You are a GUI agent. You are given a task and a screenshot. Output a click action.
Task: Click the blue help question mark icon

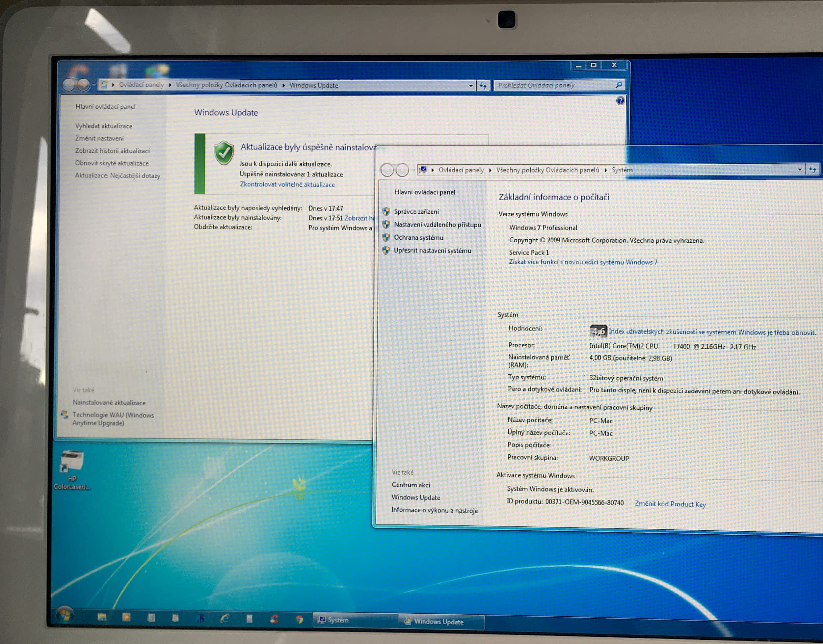tap(620, 101)
